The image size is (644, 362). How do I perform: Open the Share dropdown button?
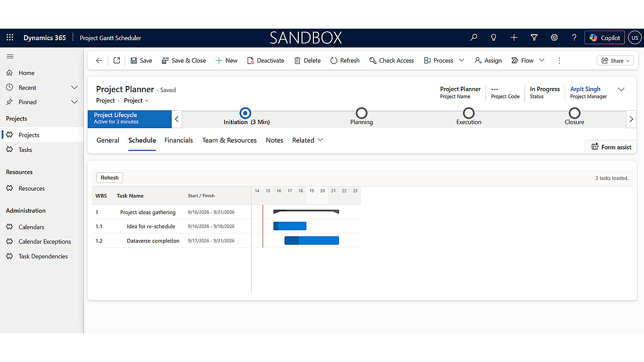coord(615,60)
